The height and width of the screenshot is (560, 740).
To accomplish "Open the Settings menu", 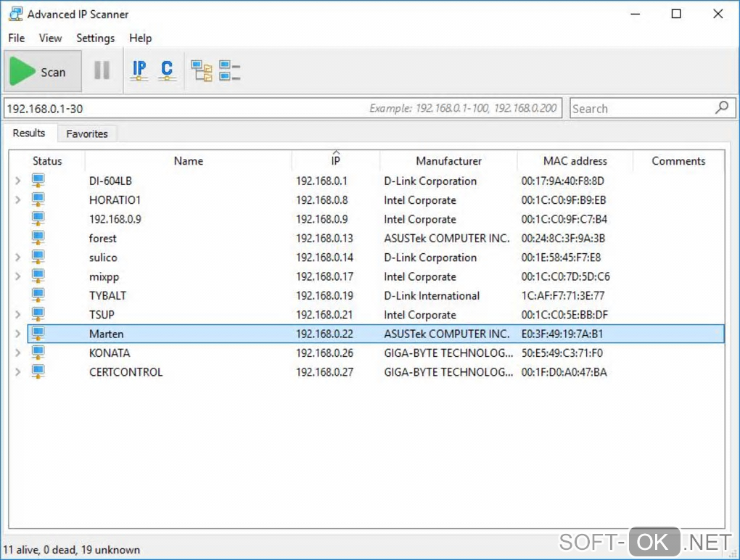I will 95,38.
